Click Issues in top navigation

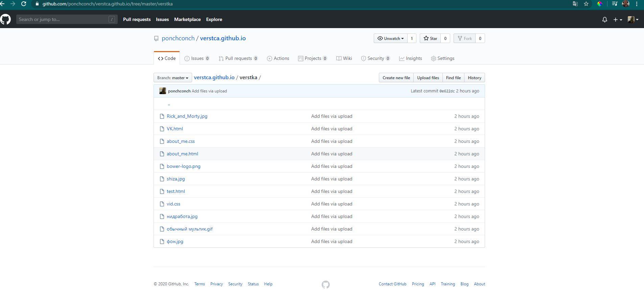[x=162, y=19]
